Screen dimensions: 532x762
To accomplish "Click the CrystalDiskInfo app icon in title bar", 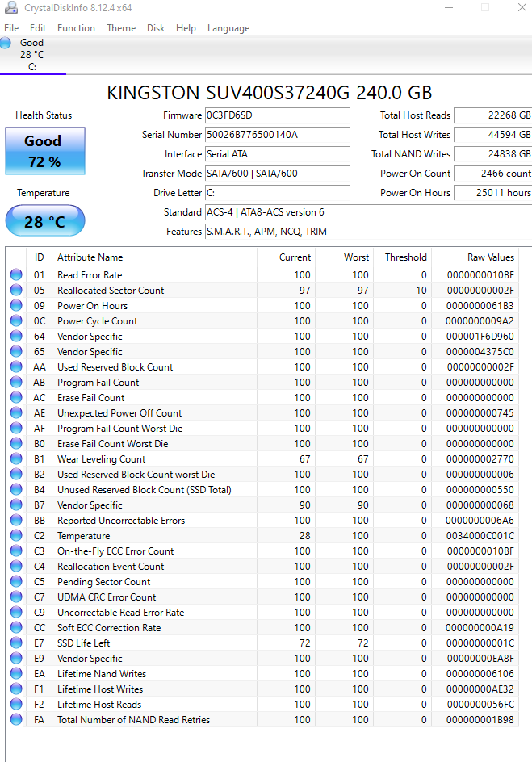I will (x=10, y=7).
